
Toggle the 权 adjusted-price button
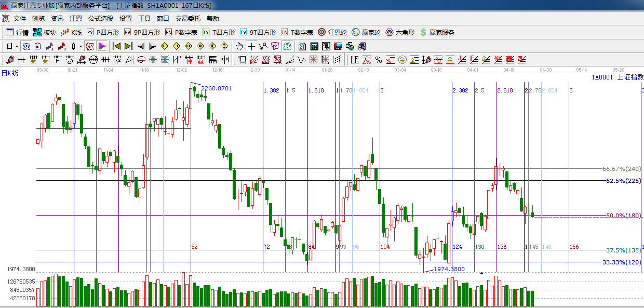point(90,46)
